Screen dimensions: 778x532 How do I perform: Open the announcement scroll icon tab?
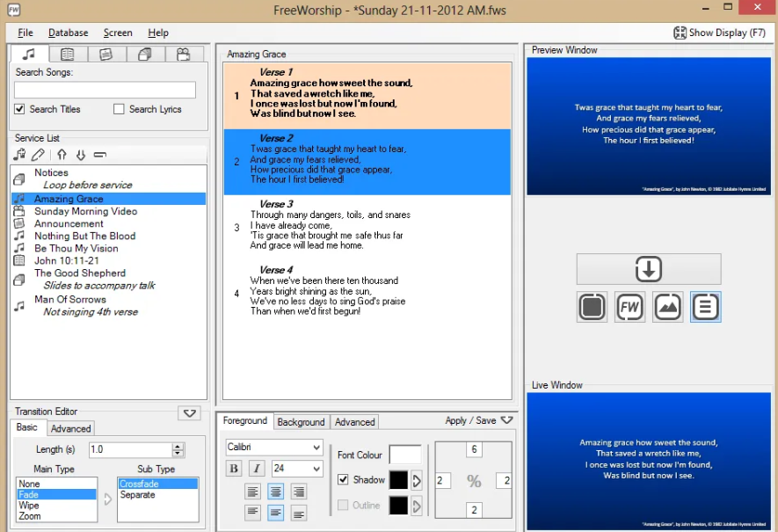[105, 55]
